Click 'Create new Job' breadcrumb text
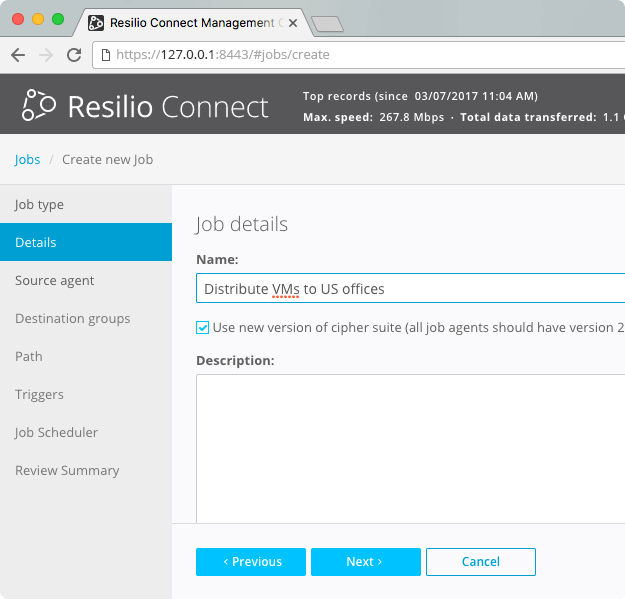Viewport: 625px width, 599px height. 108,159
